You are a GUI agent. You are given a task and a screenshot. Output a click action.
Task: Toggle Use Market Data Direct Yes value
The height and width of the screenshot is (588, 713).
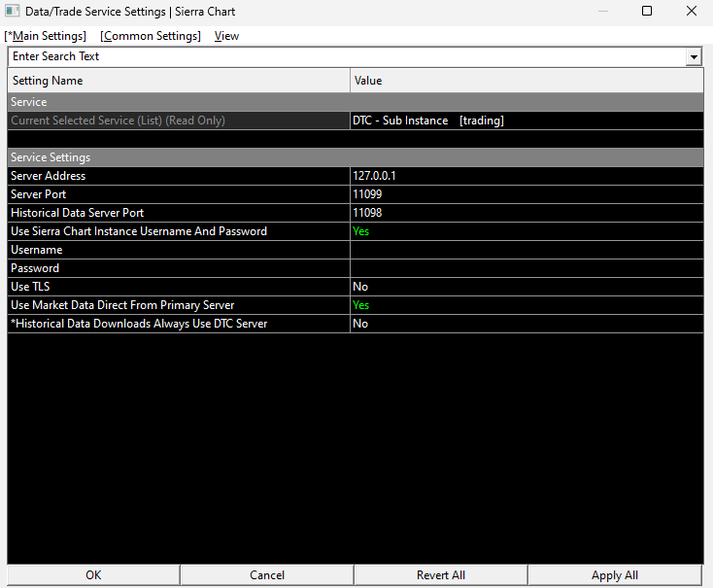pyautogui.click(x=526, y=305)
